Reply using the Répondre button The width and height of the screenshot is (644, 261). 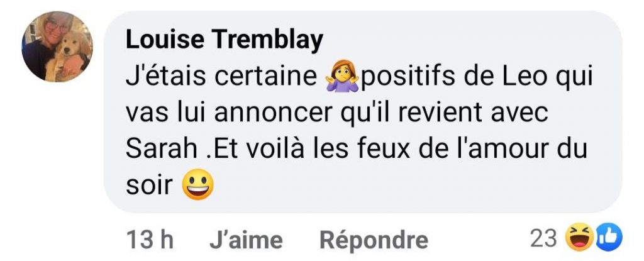(x=374, y=240)
